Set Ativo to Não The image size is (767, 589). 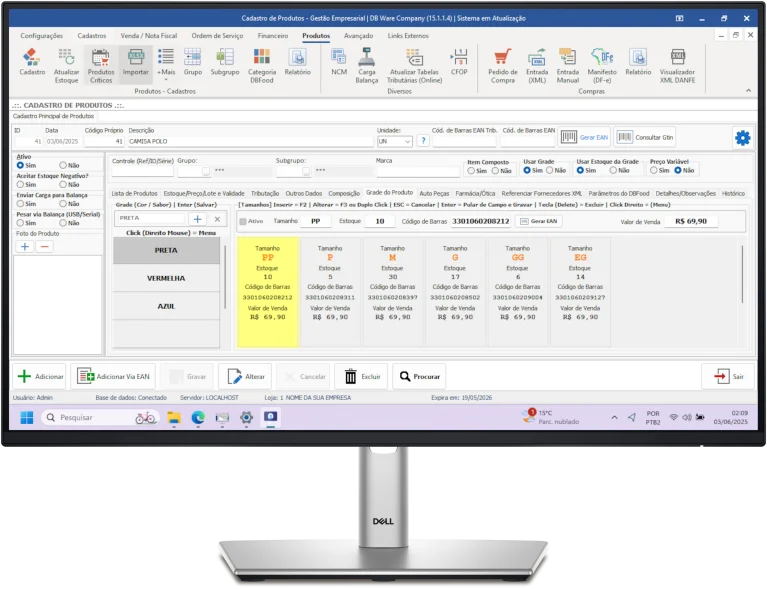[63, 166]
